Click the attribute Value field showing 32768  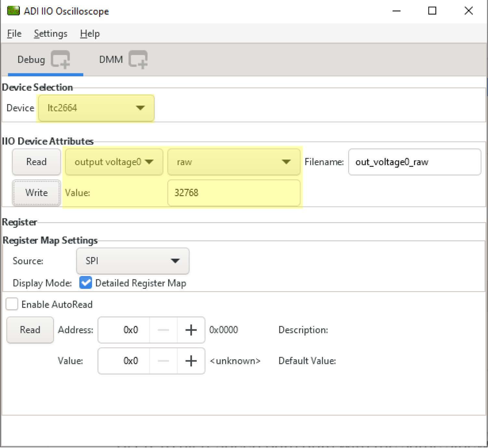[x=233, y=193]
